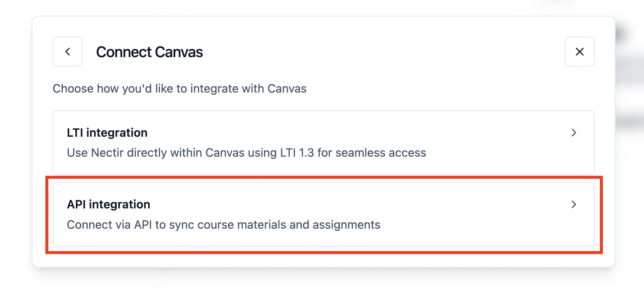Open LTI integration via its right arrow icon
This screenshot has height=291, width=644.
(x=574, y=132)
